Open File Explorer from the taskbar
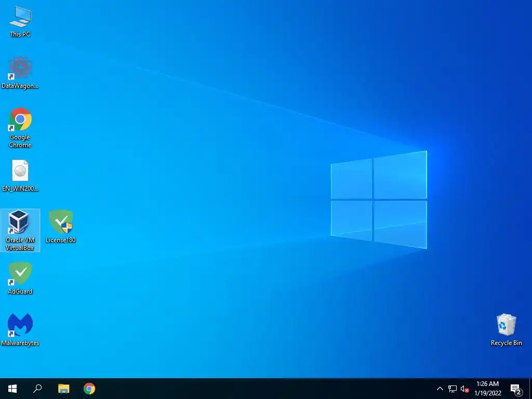 pyautogui.click(x=64, y=389)
